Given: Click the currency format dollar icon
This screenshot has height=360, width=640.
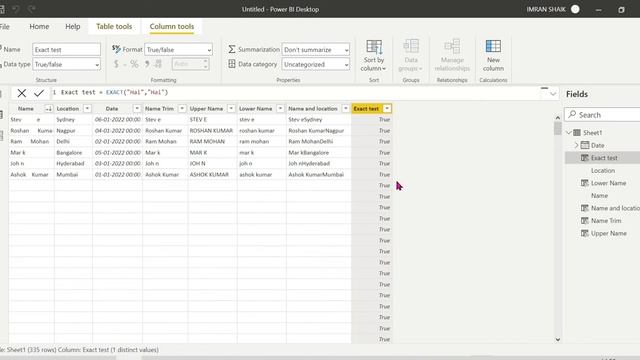Looking at the screenshot, I should [116, 64].
